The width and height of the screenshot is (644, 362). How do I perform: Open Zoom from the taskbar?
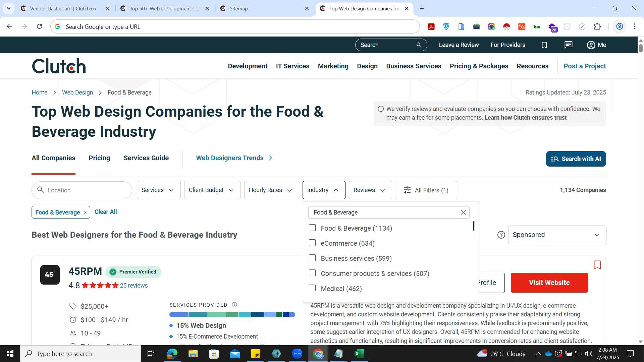coord(297,354)
